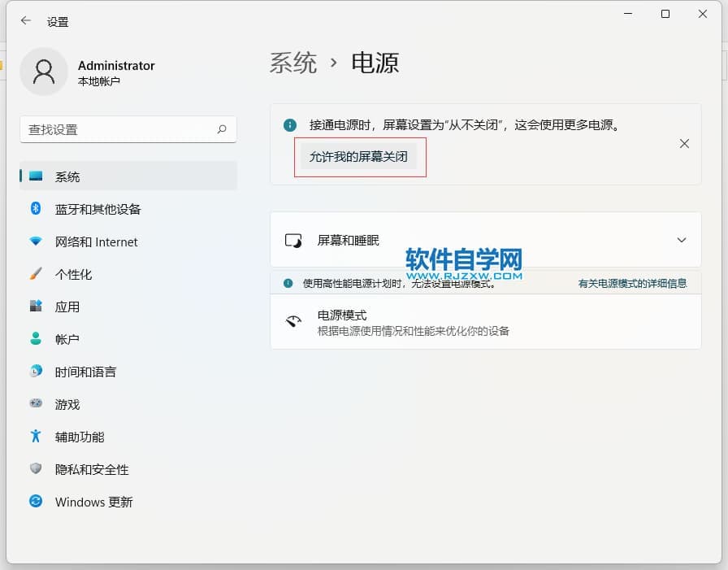Click the Administrator profile avatar
The width and height of the screenshot is (728, 570).
coord(43,72)
